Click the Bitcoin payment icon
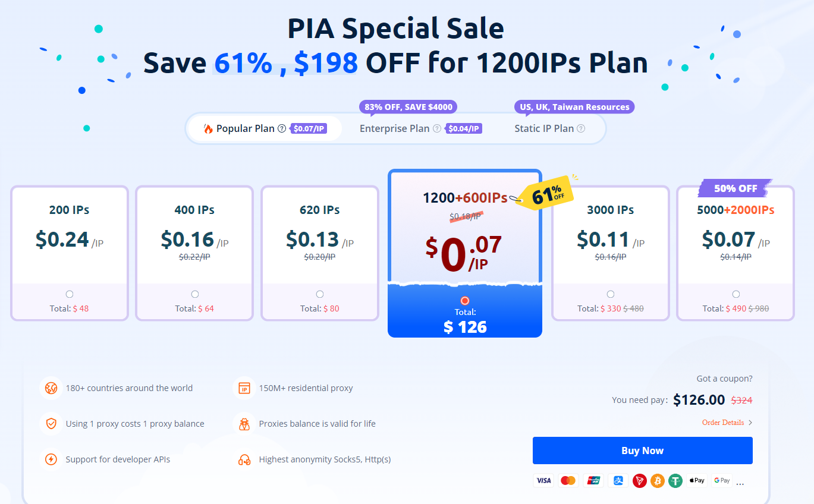814x504 pixels. click(x=658, y=480)
